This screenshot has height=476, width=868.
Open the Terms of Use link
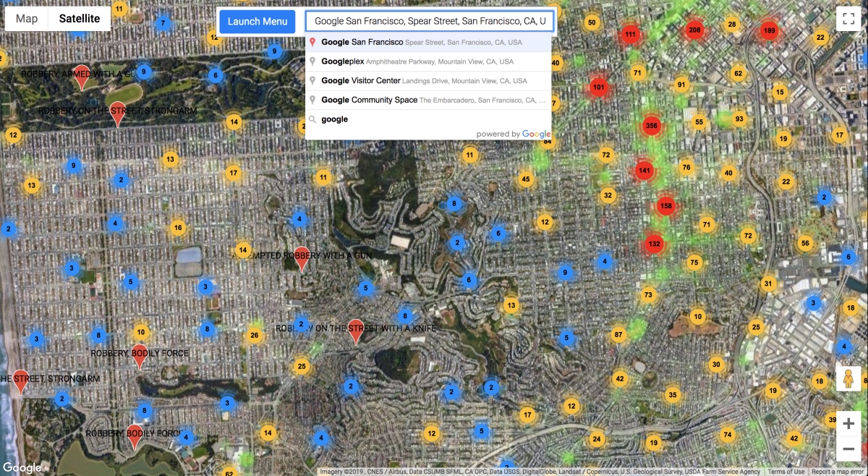[x=786, y=472]
